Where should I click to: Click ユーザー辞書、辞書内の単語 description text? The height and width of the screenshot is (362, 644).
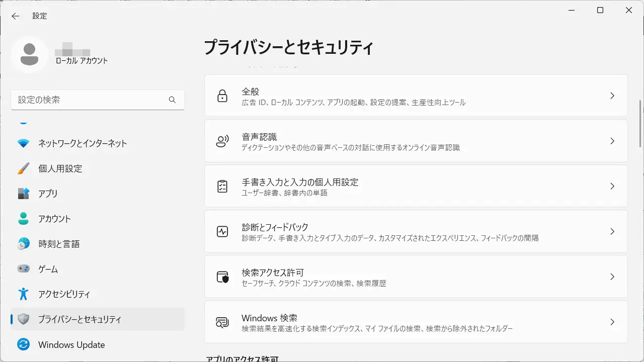[285, 193]
